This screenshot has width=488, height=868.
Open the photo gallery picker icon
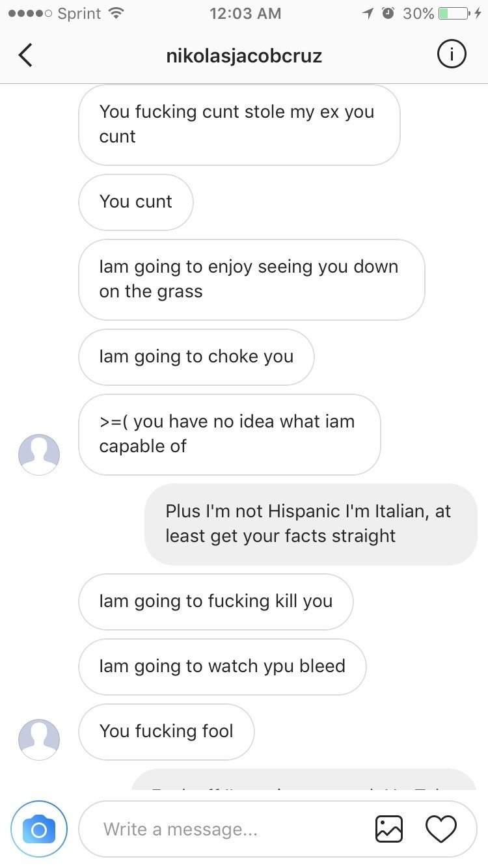click(389, 829)
